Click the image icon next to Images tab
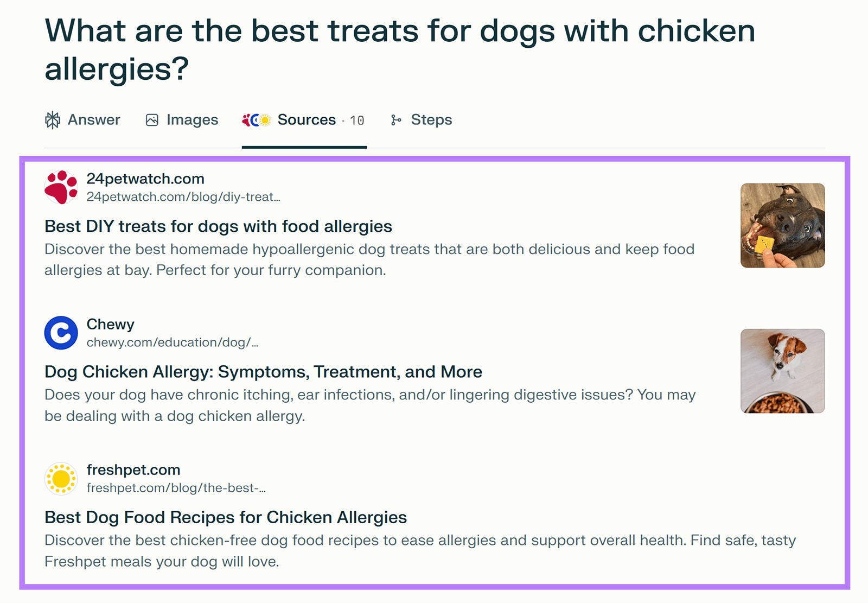868x603 pixels. 152,120
